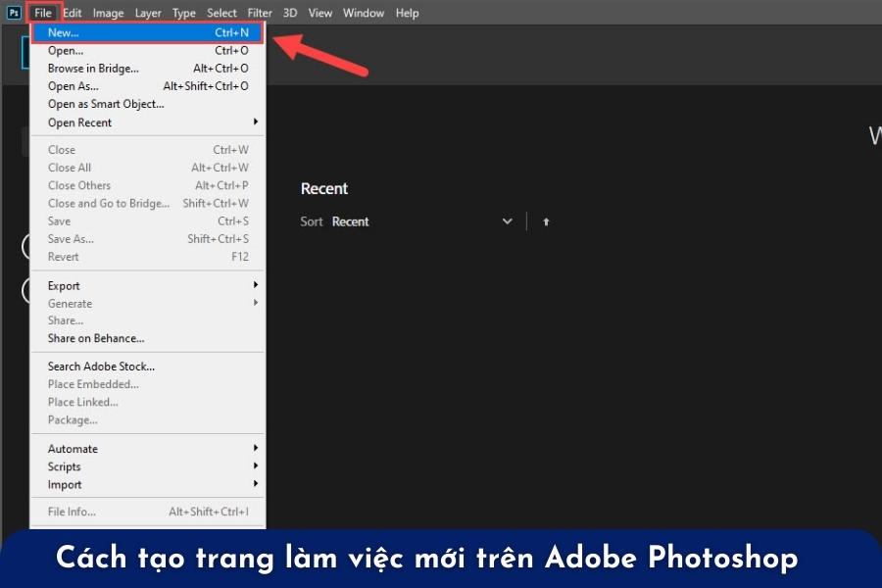Select Open as Smart Object
The image size is (882, 588).
click(x=106, y=104)
